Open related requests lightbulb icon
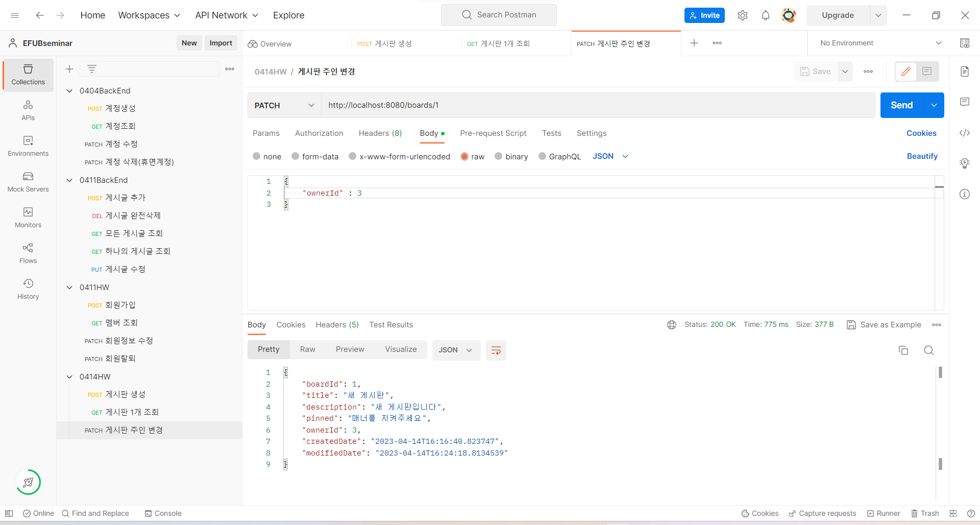 pos(965,163)
